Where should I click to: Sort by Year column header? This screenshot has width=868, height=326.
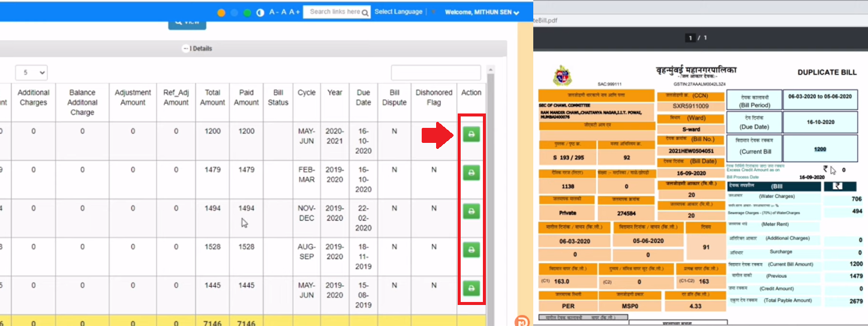335,102
